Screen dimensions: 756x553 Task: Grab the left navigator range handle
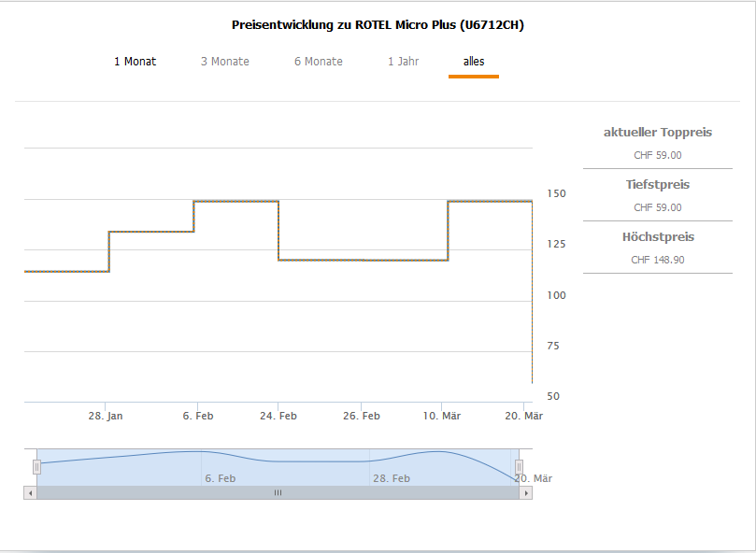[x=37, y=467]
